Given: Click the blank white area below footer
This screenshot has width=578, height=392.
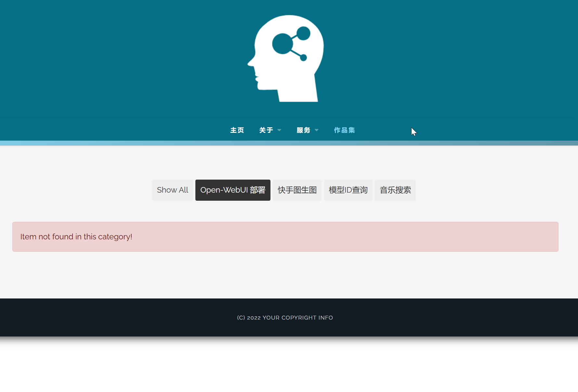Looking at the screenshot, I should click(289, 367).
